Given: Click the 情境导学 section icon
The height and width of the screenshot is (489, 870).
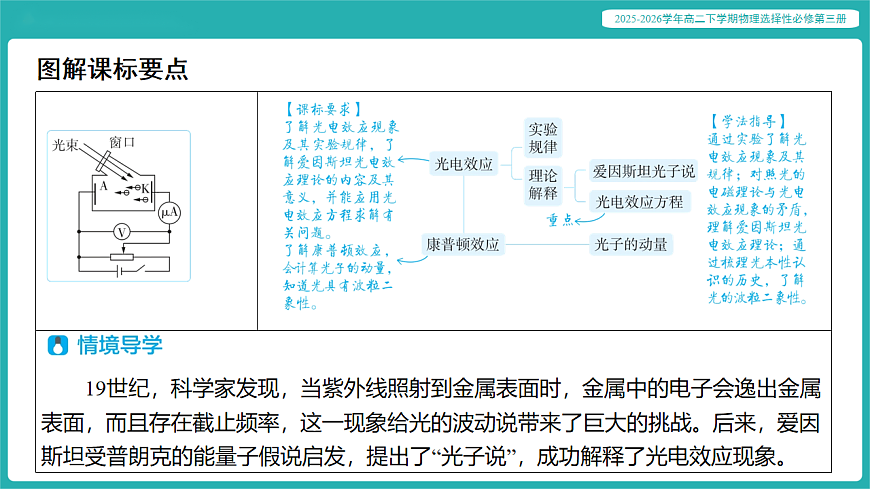Looking at the screenshot, I should click(58, 345).
